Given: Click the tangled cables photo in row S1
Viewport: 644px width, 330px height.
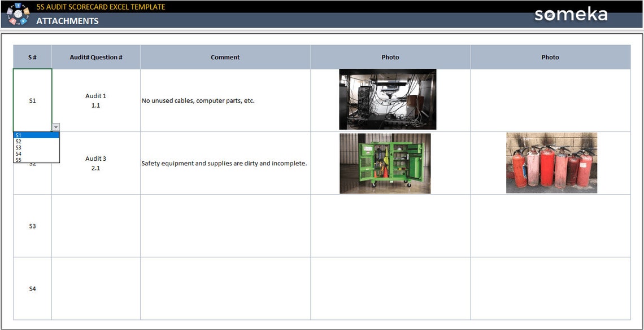Looking at the screenshot, I should pyautogui.click(x=387, y=99).
